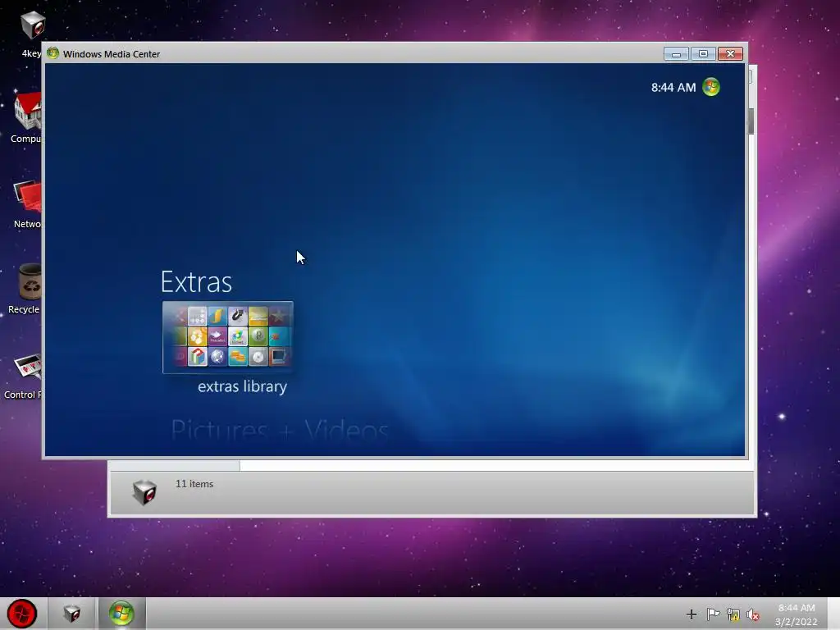Screen dimensions: 840x630
Task: Click the 11 items text in background window
Action: (x=194, y=484)
